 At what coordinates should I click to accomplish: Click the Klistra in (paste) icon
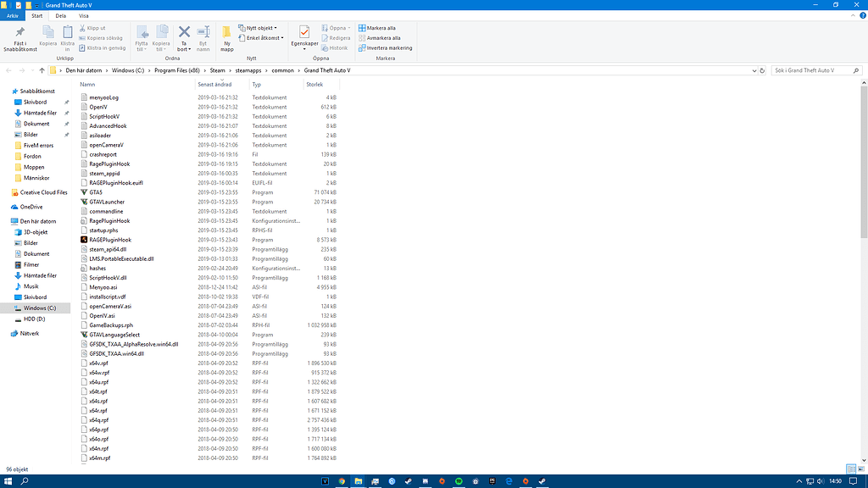(66, 32)
